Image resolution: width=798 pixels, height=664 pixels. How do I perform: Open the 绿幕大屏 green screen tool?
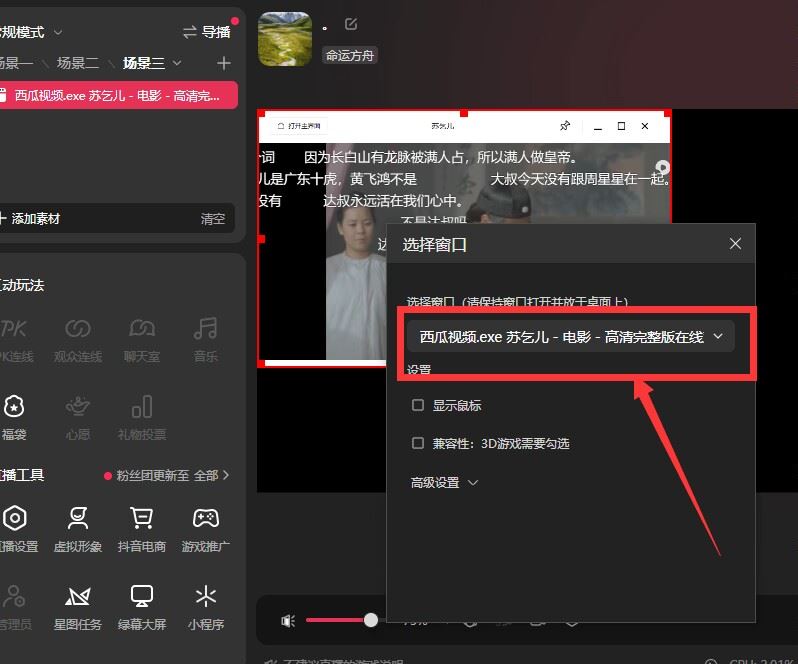coord(141,607)
